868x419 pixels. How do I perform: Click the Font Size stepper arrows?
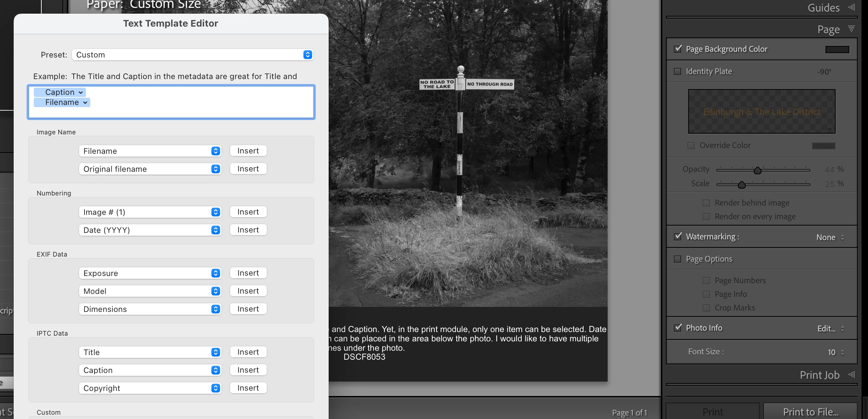842,352
